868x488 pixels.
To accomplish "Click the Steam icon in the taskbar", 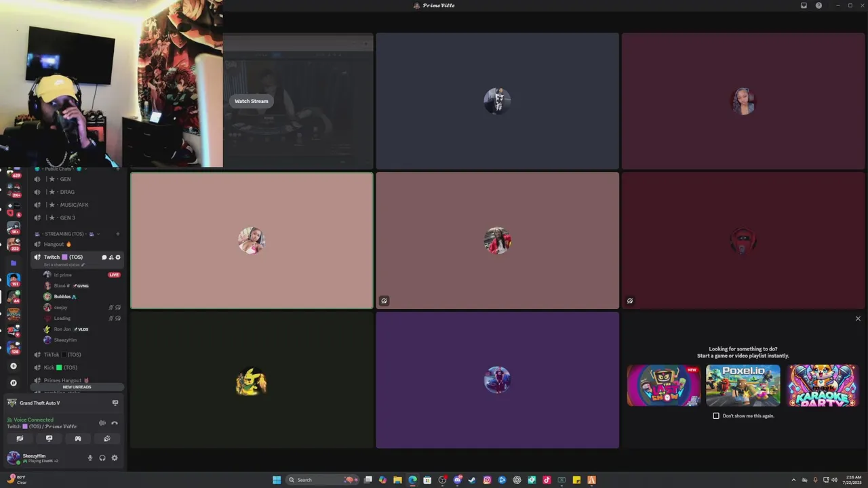I will [x=472, y=480].
